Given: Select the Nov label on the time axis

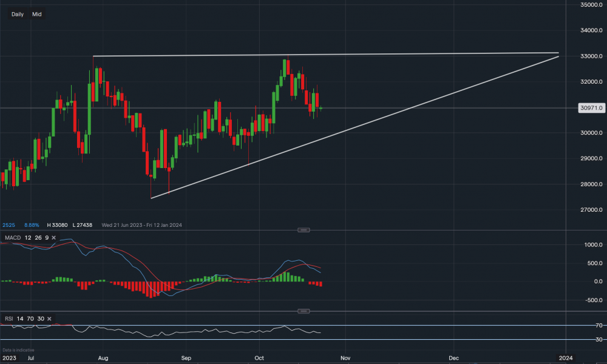Looking at the screenshot, I should pos(344,358).
